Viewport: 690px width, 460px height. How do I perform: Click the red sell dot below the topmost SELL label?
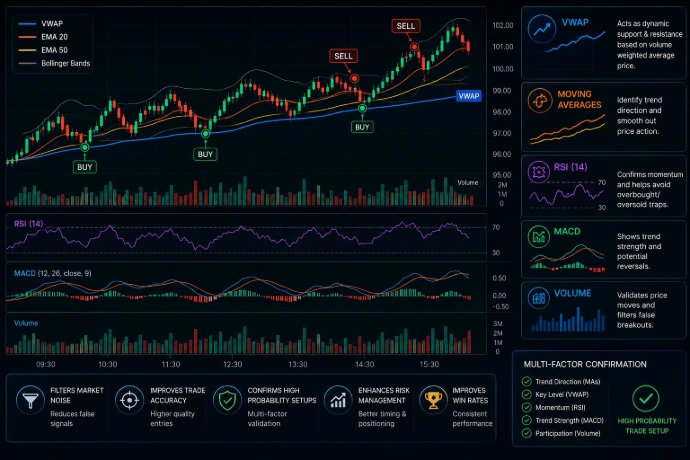coord(414,47)
